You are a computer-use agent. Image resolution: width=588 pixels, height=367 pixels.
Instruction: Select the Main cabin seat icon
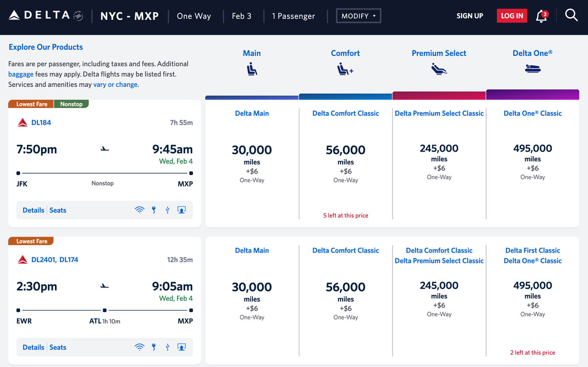251,69
